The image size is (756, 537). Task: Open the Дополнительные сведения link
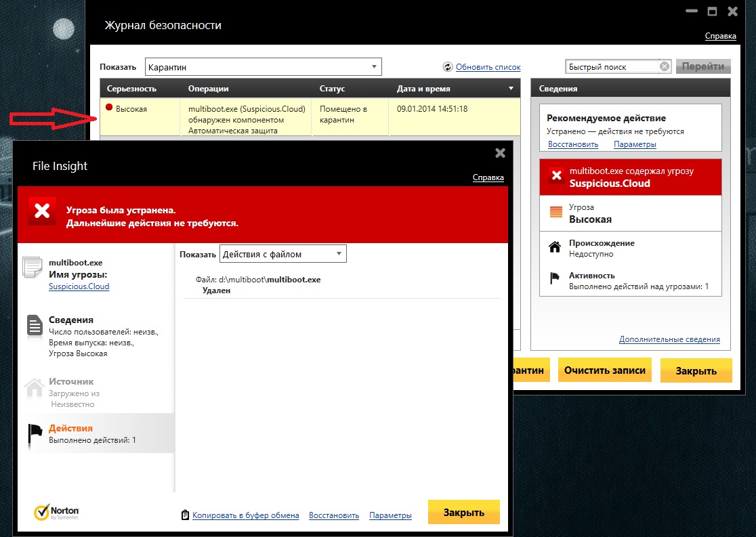coord(669,339)
